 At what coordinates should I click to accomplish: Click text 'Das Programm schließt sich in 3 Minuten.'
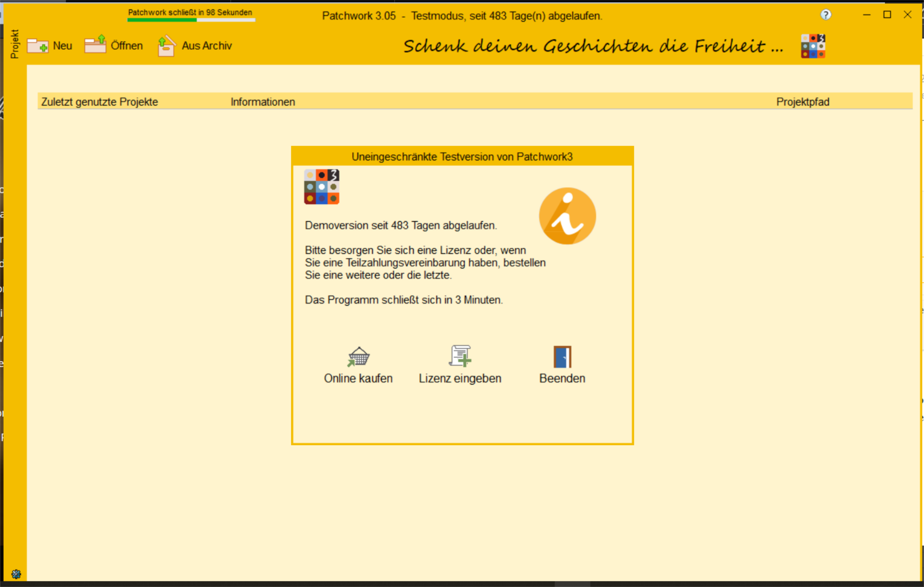(404, 300)
